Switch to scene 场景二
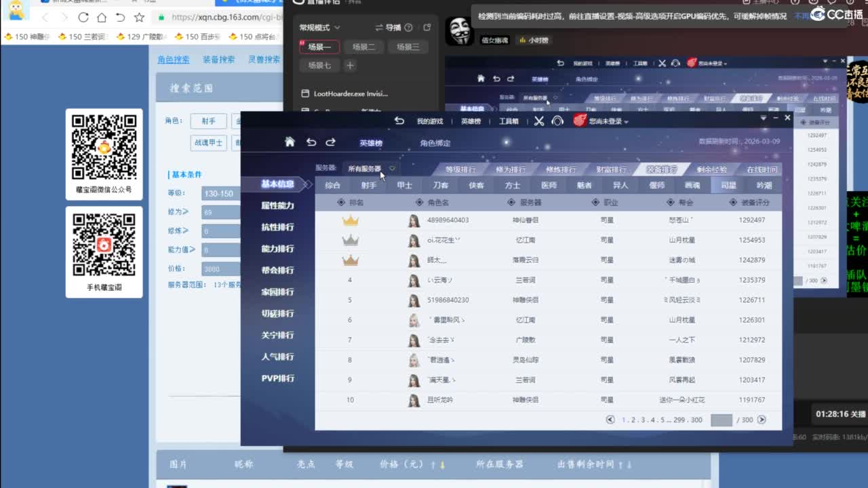 (363, 47)
